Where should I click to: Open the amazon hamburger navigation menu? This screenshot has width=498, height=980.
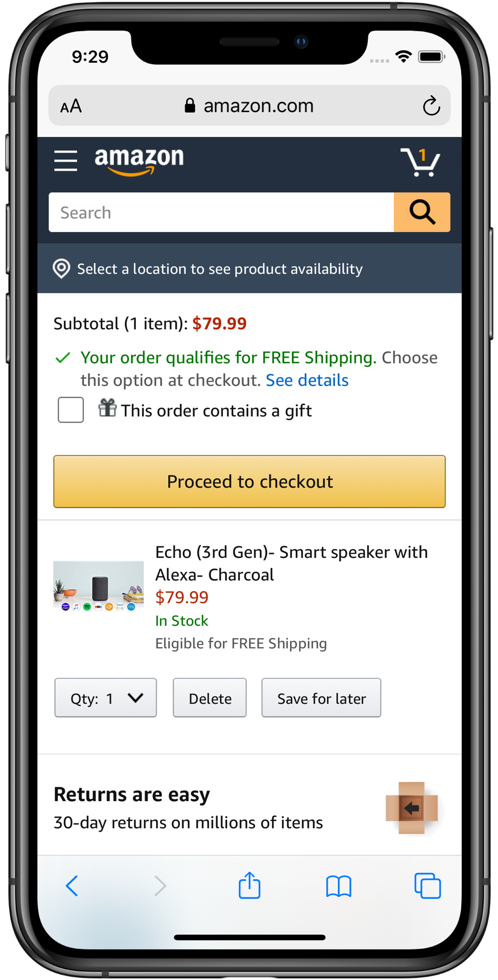pyautogui.click(x=65, y=161)
